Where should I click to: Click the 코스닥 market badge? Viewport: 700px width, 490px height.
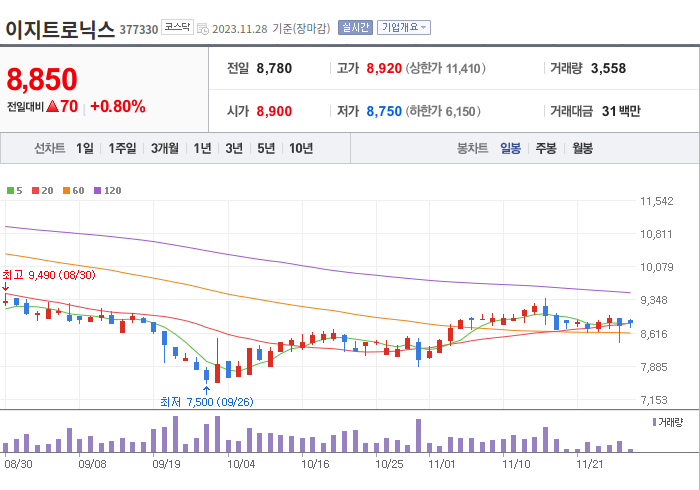177,27
